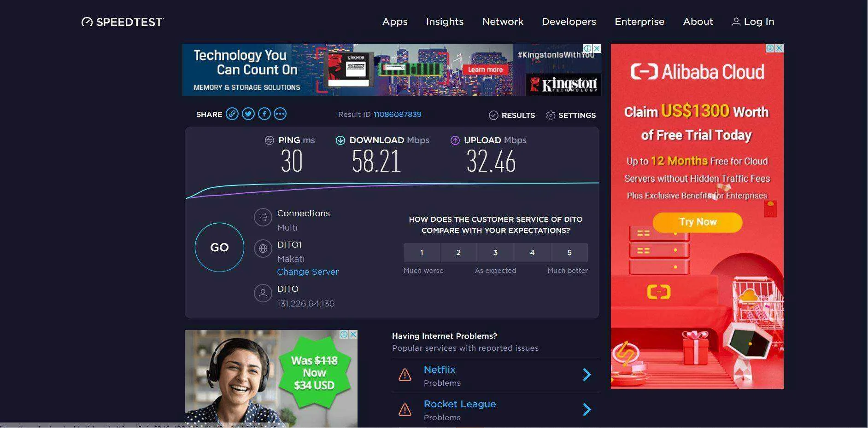Click the Log In link
868x428 pixels.
(x=759, y=22)
